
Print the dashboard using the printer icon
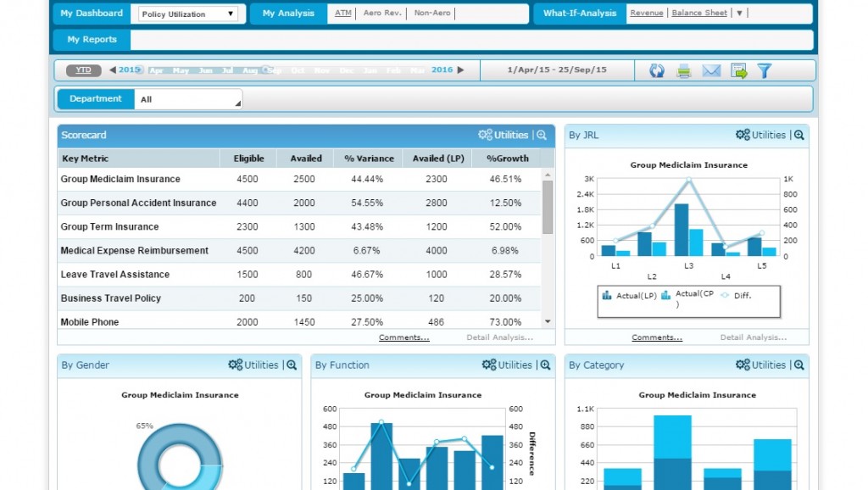pyautogui.click(x=684, y=71)
